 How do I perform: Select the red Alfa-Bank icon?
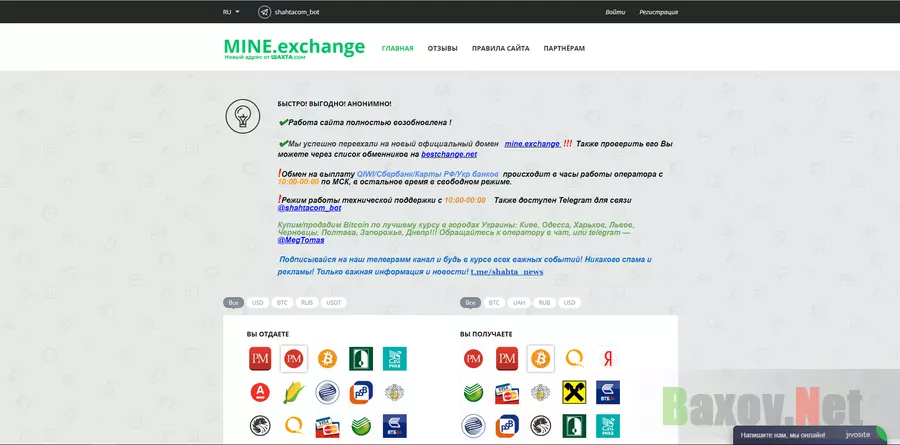click(x=260, y=393)
